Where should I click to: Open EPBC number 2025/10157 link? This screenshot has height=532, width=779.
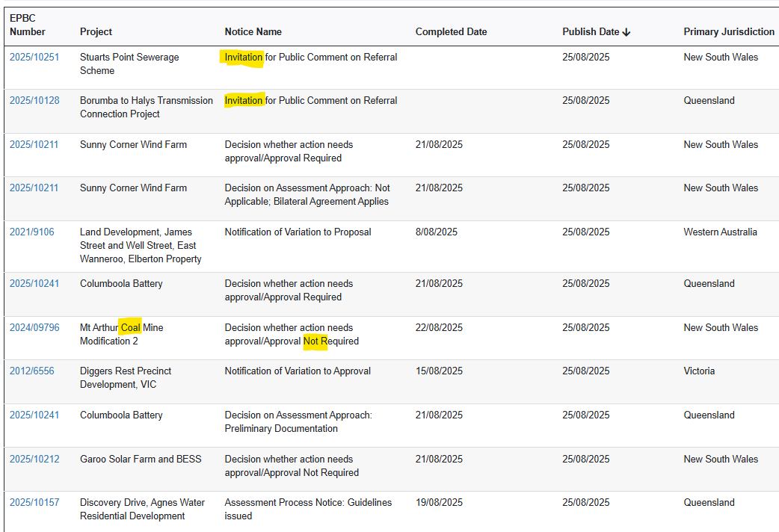(34, 503)
